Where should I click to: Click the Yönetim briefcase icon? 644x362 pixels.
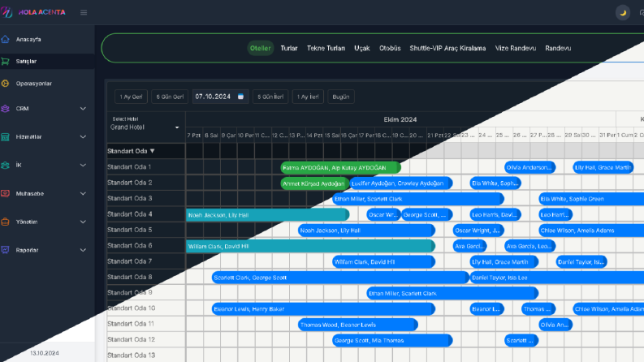click(6, 222)
